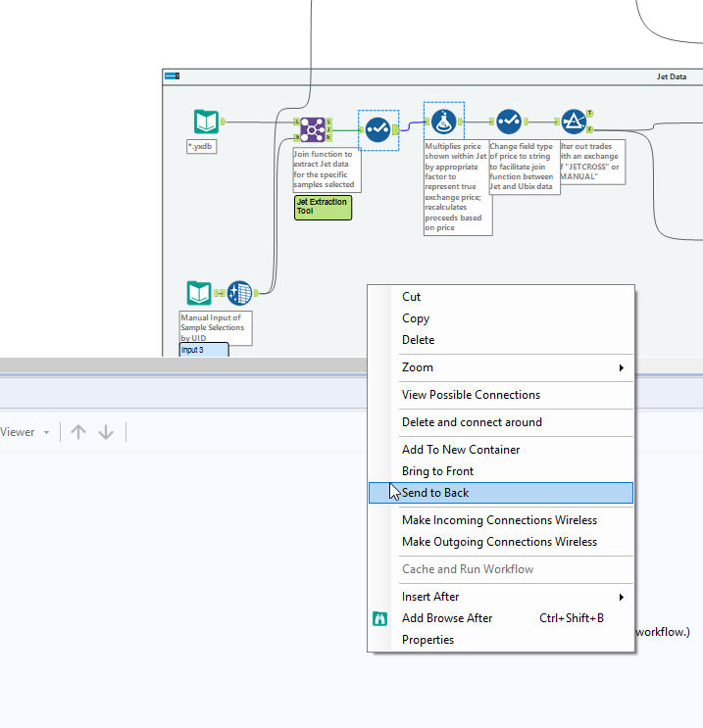Click the Filter tool triangle icon

(574, 121)
